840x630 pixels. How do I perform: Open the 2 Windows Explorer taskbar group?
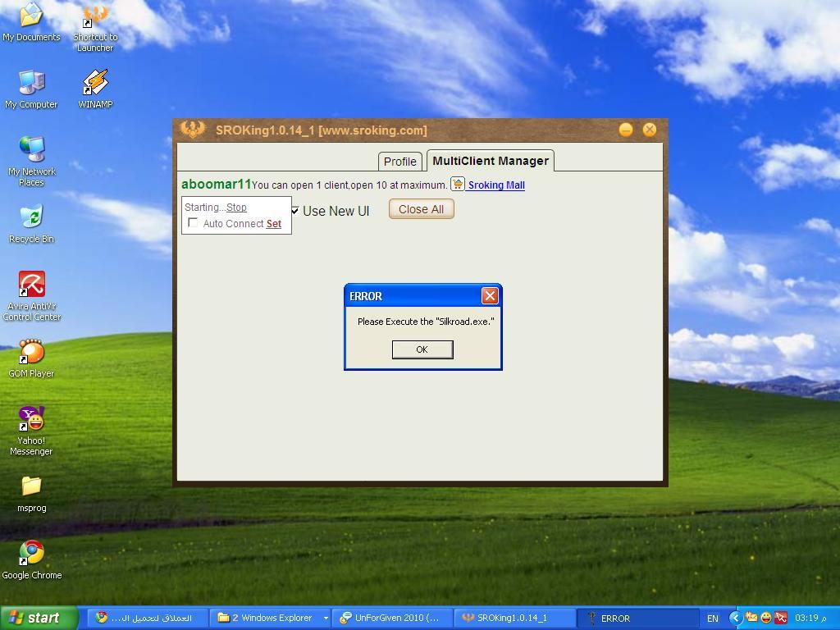point(271,618)
